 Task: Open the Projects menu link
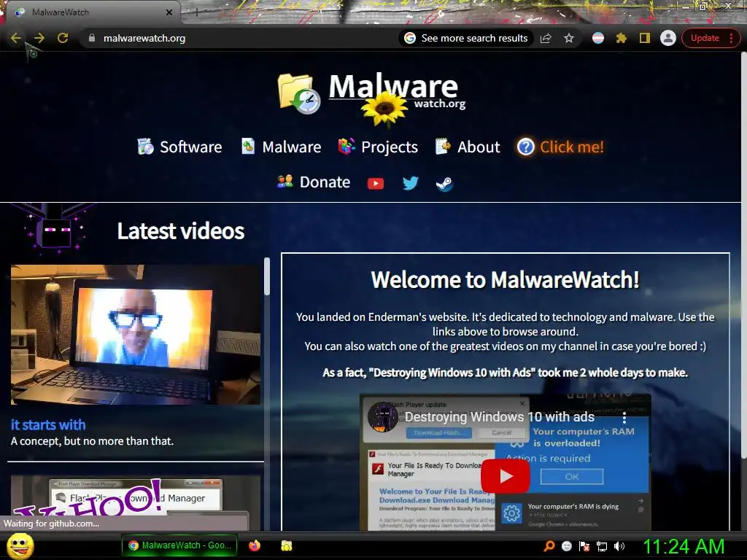[x=390, y=147]
